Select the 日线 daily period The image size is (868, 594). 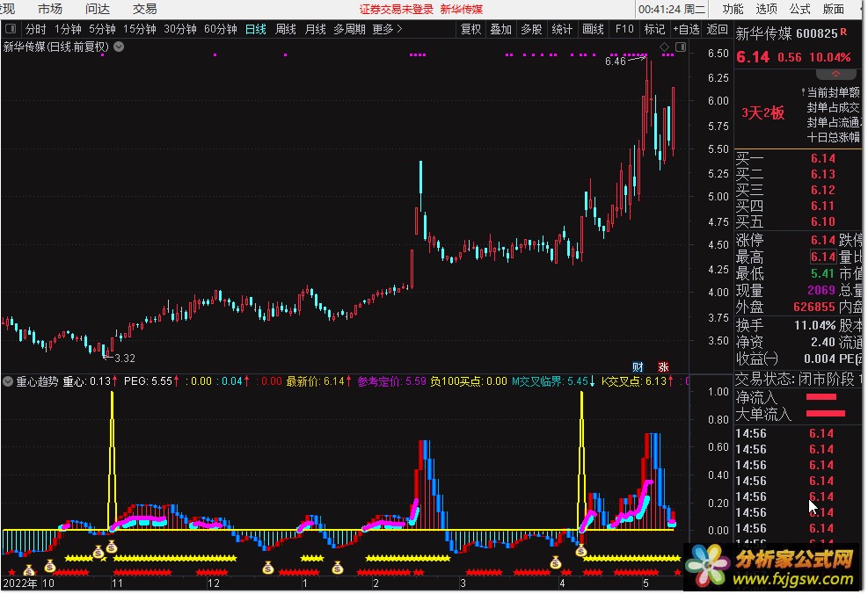[x=255, y=29]
